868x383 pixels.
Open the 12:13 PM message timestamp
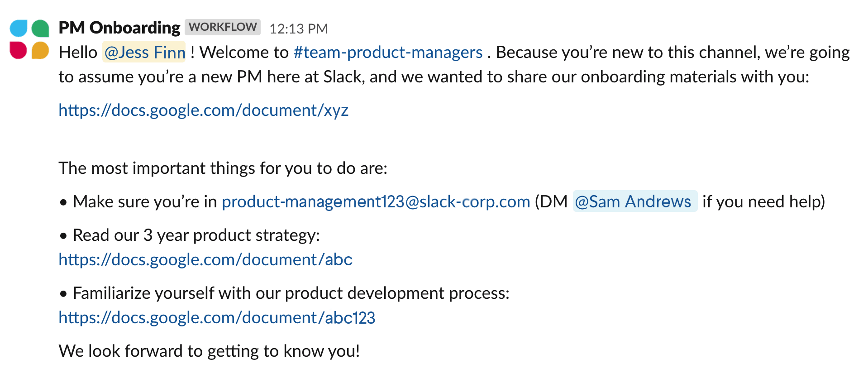299,29
